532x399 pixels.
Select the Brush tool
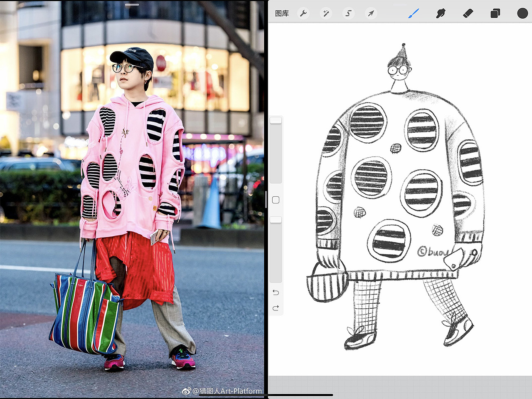[413, 13]
